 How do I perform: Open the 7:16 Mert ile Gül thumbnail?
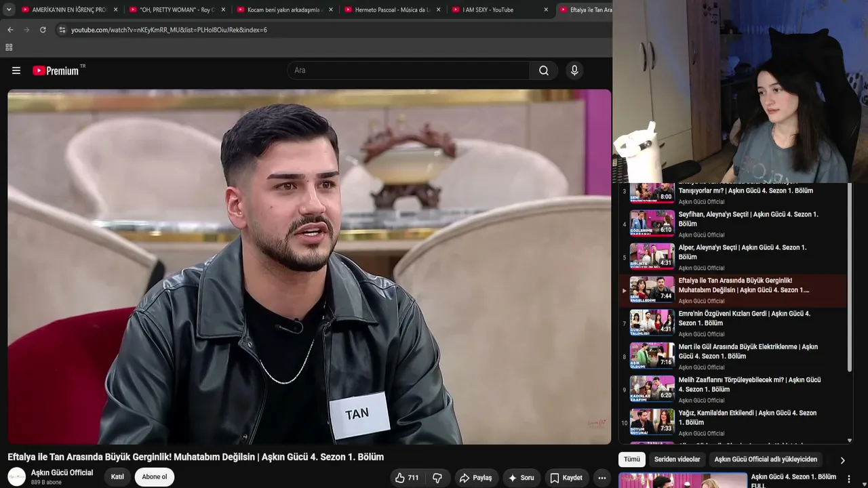click(652, 355)
